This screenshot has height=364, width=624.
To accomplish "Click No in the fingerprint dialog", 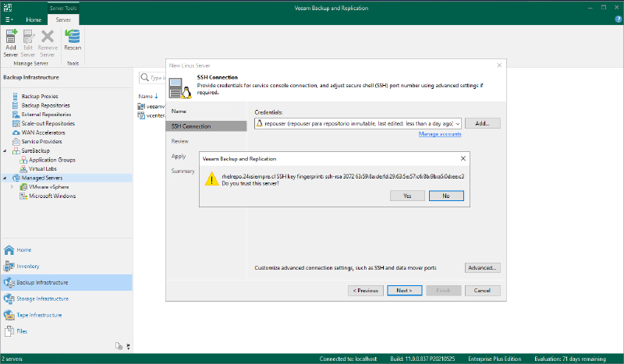I will 446,196.
